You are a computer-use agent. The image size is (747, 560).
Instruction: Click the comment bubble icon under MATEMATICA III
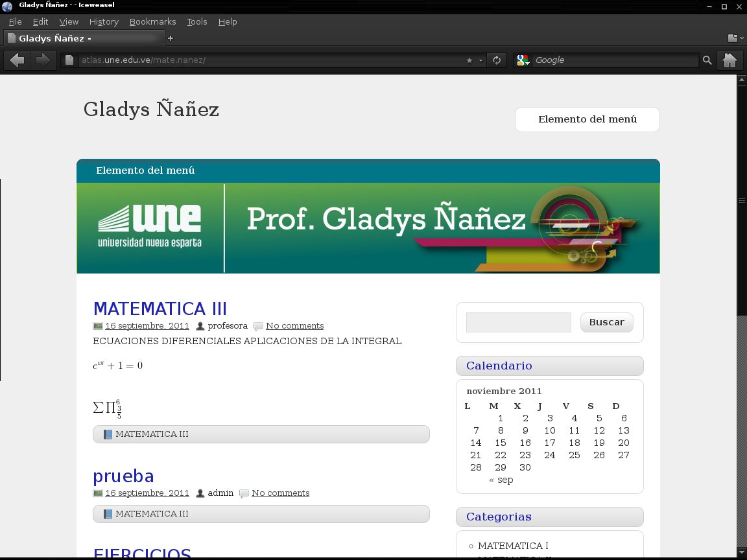(x=258, y=327)
